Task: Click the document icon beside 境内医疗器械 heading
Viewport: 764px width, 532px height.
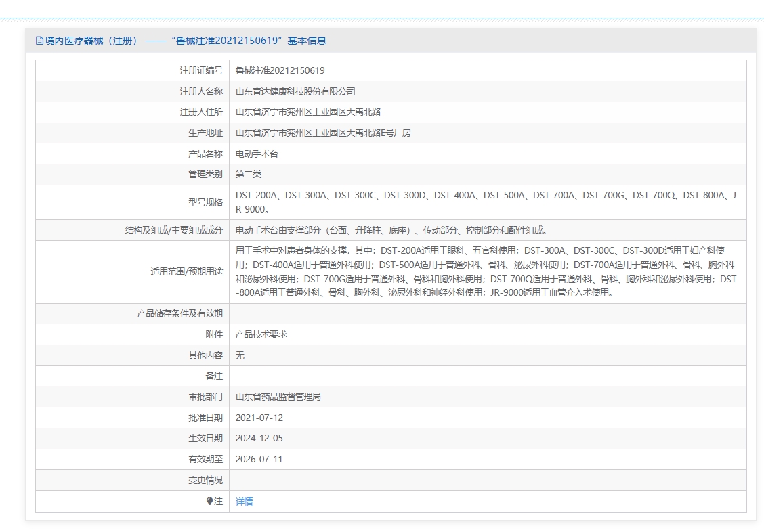Action: pyautogui.click(x=39, y=41)
